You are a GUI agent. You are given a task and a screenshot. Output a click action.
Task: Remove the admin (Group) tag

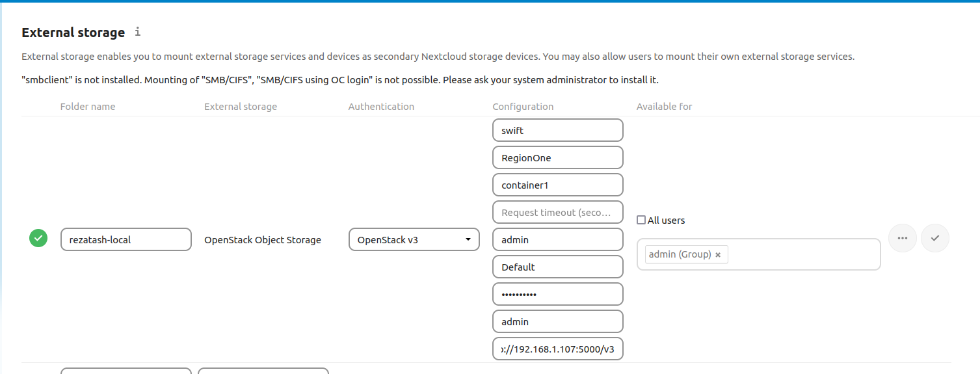718,255
